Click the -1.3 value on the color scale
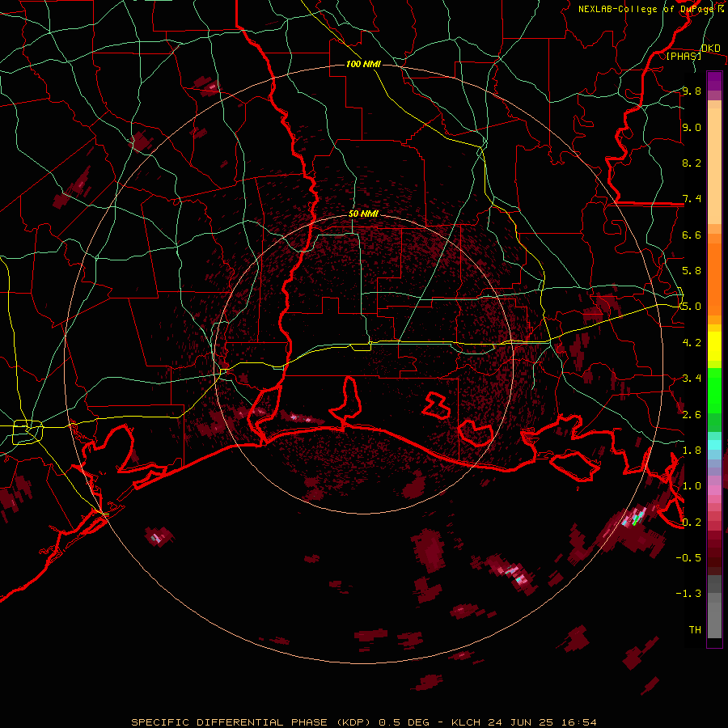 688,594
